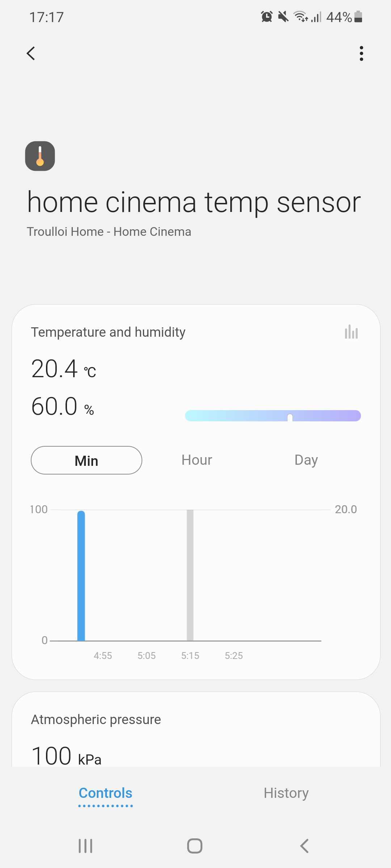The image size is (391, 868).
Task: Open the three-dot more options menu
Action: point(361,54)
